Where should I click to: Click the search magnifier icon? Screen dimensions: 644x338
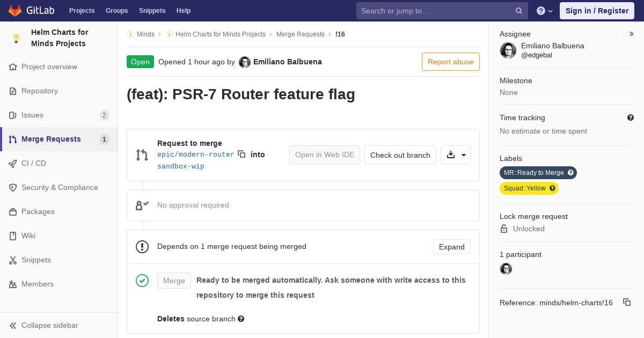point(519,11)
